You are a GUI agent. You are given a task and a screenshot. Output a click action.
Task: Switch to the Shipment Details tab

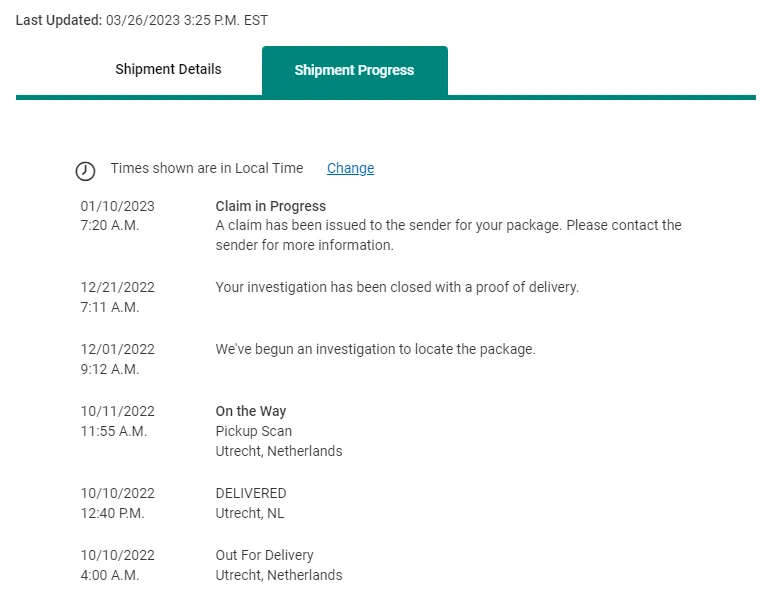(x=168, y=70)
